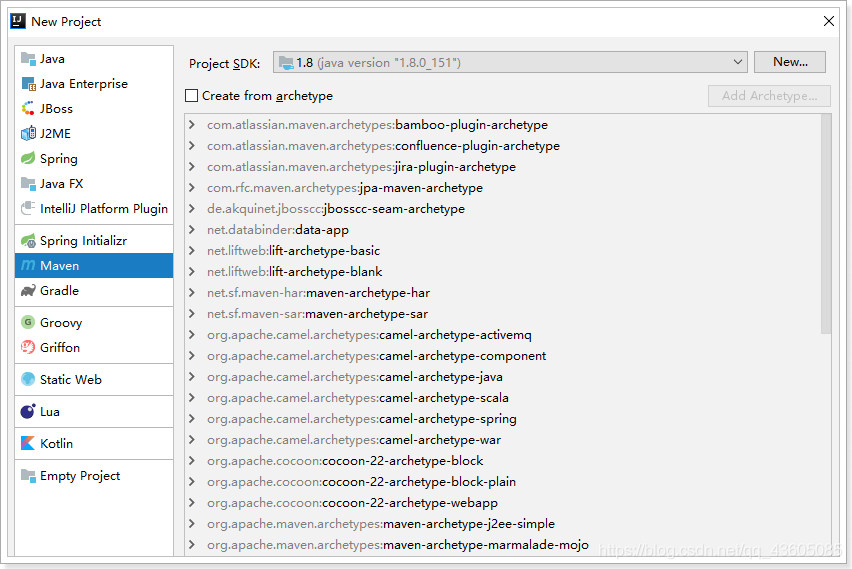Select Kotlin project type label
The height and width of the screenshot is (569, 852).
(56, 443)
